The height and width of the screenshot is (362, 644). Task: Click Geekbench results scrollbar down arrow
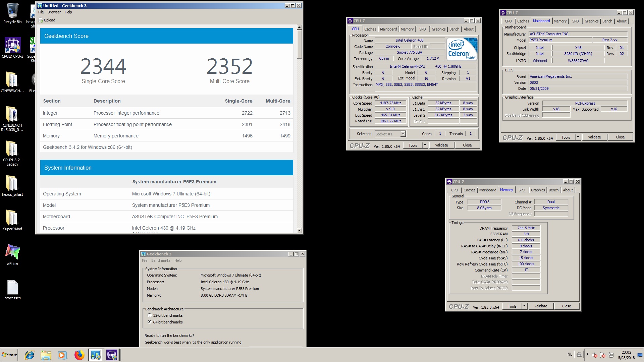[x=300, y=231]
